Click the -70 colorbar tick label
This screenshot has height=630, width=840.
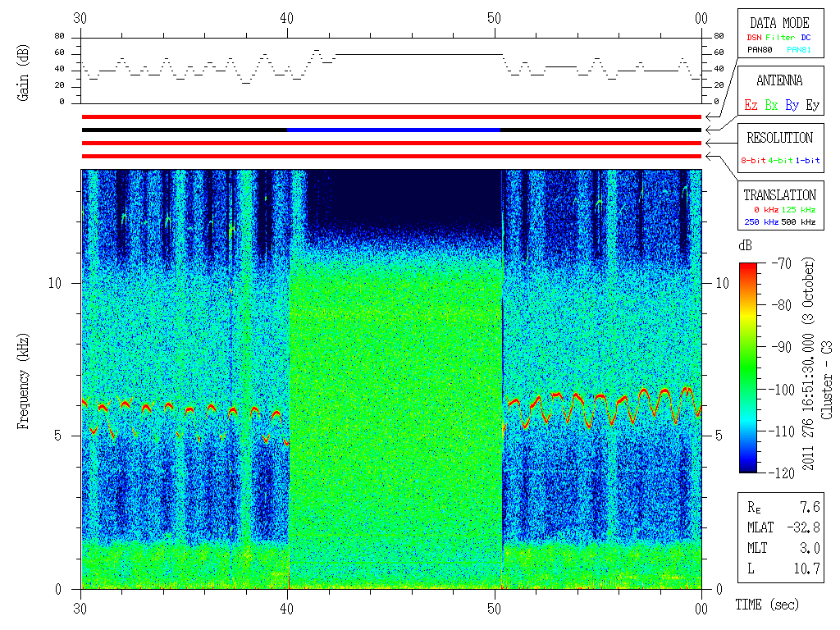pos(782,263)
